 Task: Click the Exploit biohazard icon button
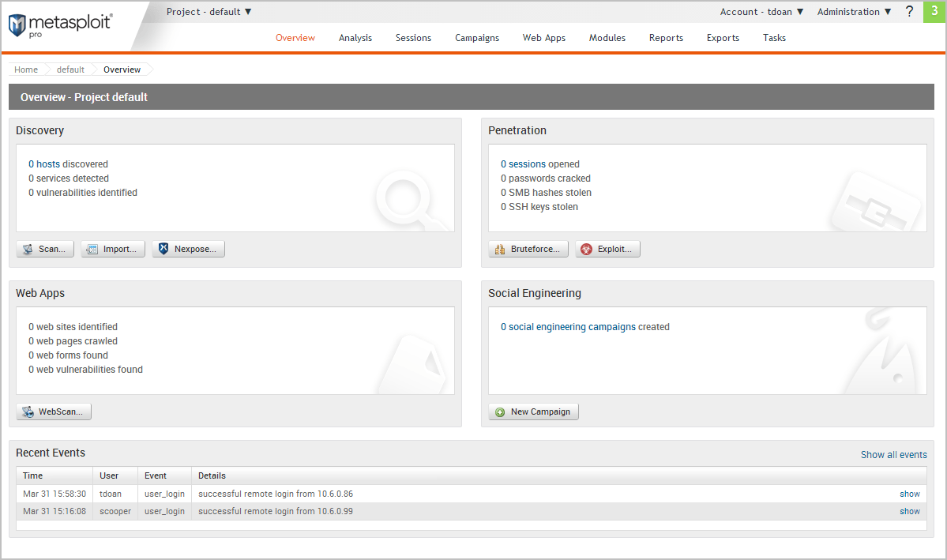point(586,250)
